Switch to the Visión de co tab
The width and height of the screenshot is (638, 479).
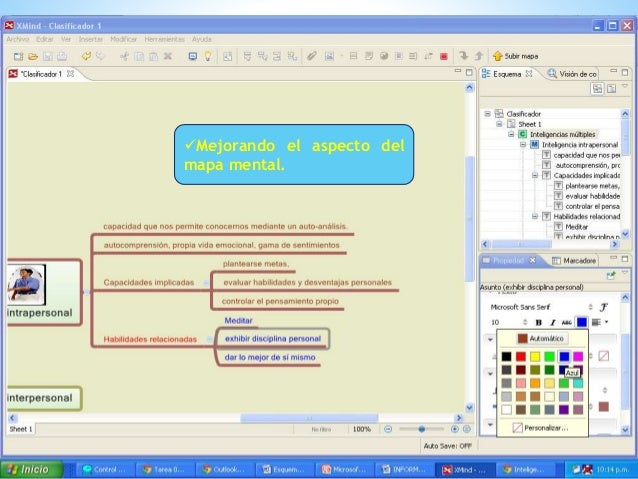point(572,74)
